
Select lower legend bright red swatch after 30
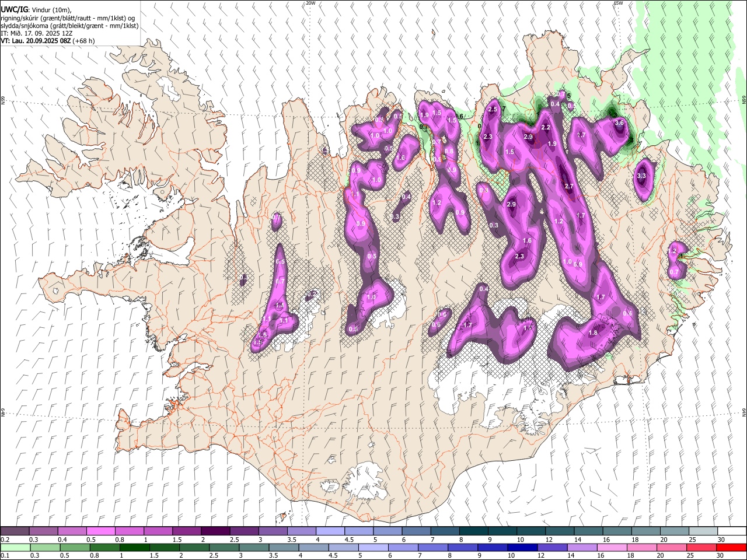tap(731, 547)
